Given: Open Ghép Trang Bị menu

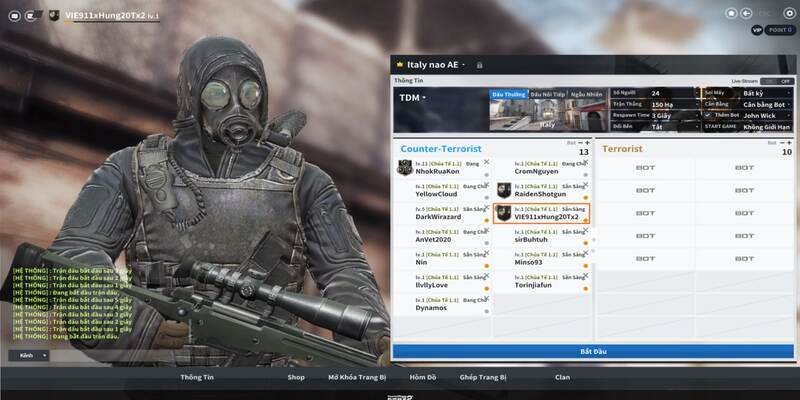Looking at the screenshot, I should [483, 378].
